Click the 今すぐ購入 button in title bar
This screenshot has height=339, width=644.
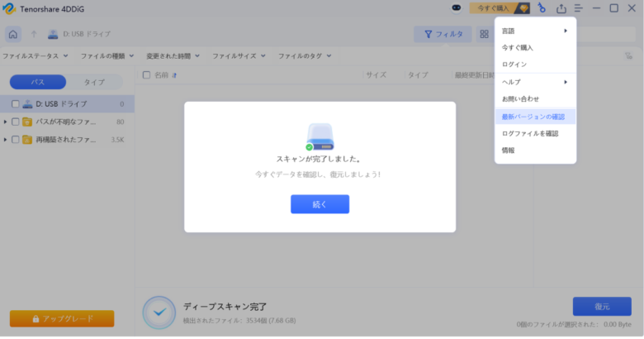[499, 8]
